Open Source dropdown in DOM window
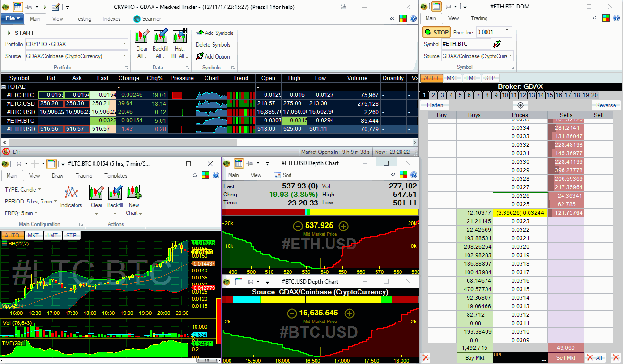This screenshot has height=364, width=623. 478,56
